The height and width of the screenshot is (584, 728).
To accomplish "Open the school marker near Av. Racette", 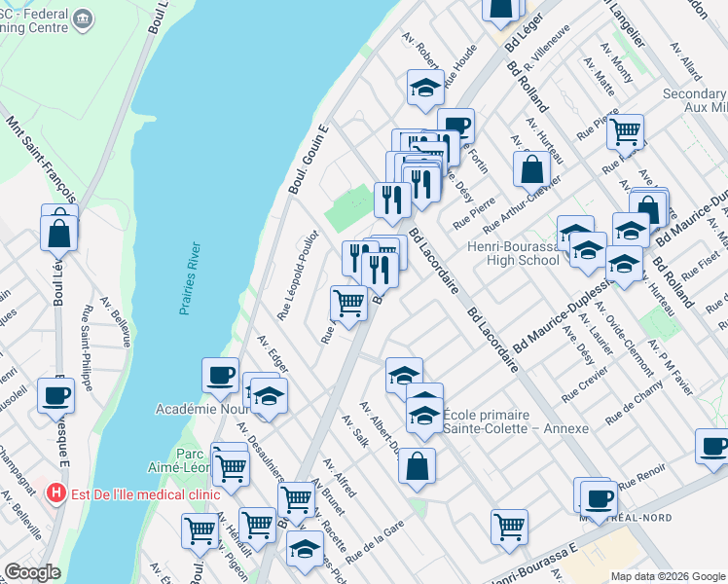I will point(305,553).
